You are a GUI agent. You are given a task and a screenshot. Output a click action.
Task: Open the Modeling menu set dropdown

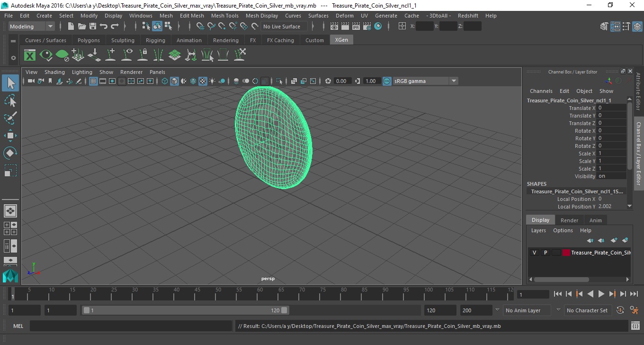click(32, 27)
